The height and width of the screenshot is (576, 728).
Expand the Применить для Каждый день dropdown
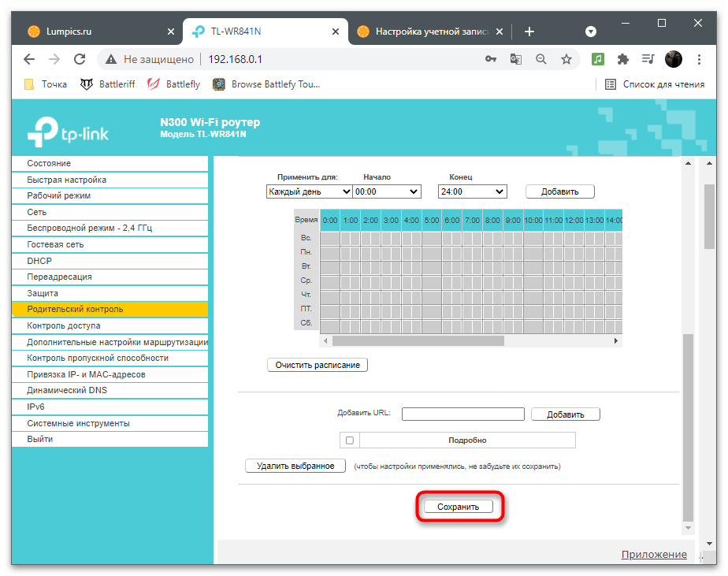[309, 191]
